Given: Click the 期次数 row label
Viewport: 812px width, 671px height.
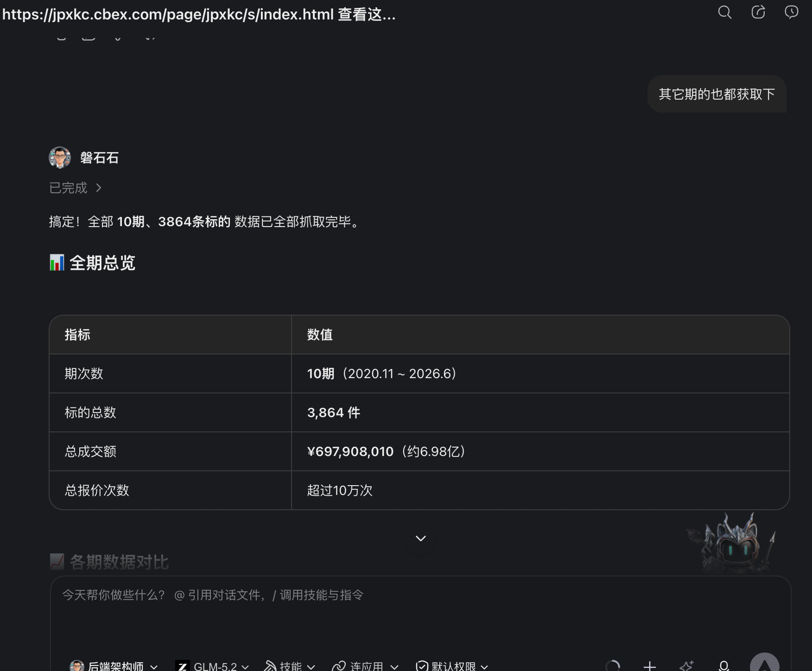Looking at the screenshot, I should tap(84, 373).
